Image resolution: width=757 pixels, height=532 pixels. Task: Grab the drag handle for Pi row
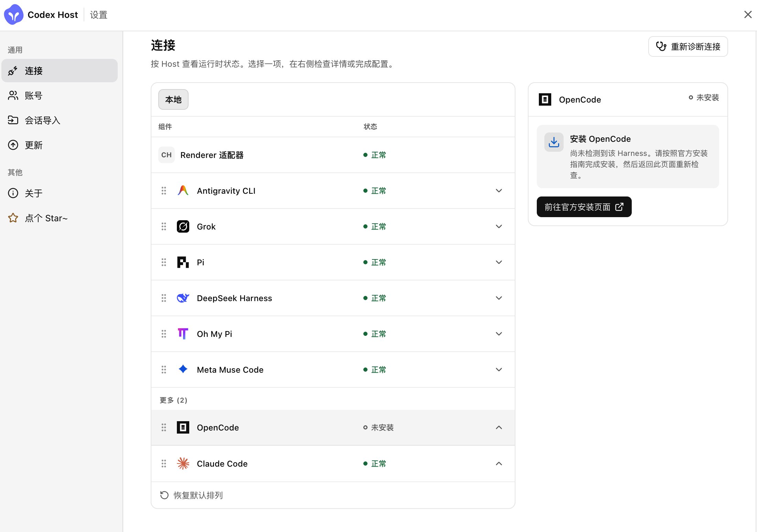coord(164,262)
